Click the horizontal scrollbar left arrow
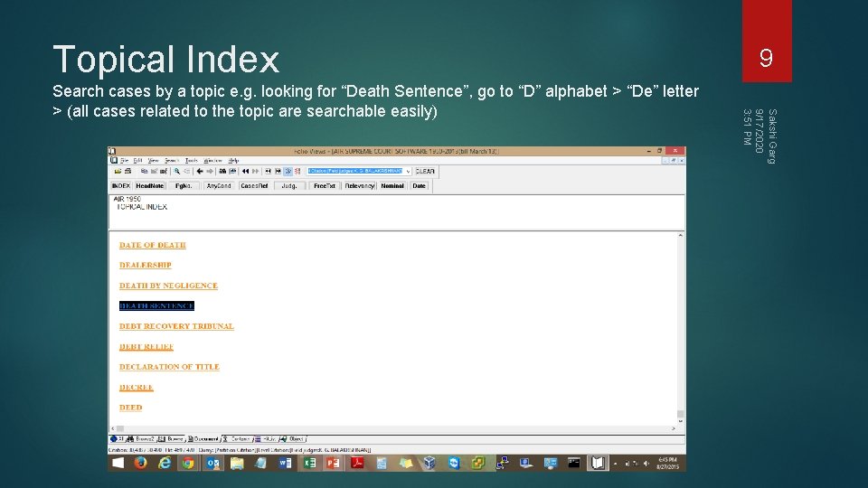The image size is (868, 488). (113, 428)
